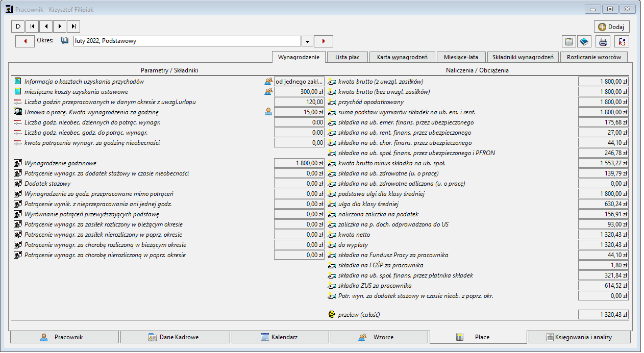Viewport: 644px width, 353px height.
Task: Click the people icon next to 'od jednego zakł...'
Action: (268, 82)
